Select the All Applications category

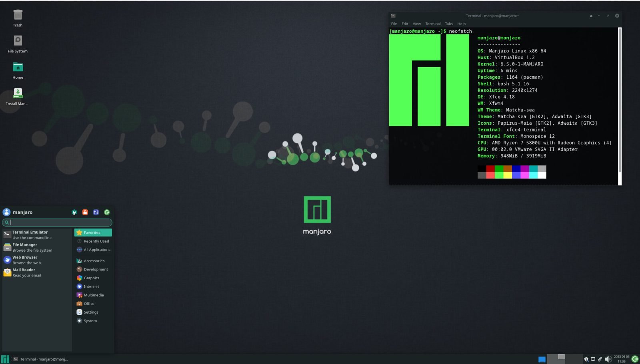point(96,249)
